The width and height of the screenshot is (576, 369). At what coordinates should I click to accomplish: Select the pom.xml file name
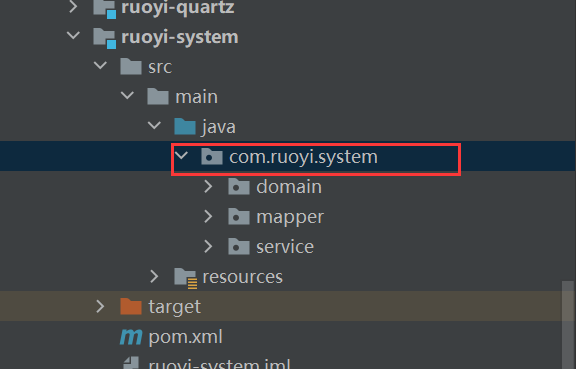(x=186, y=337)
